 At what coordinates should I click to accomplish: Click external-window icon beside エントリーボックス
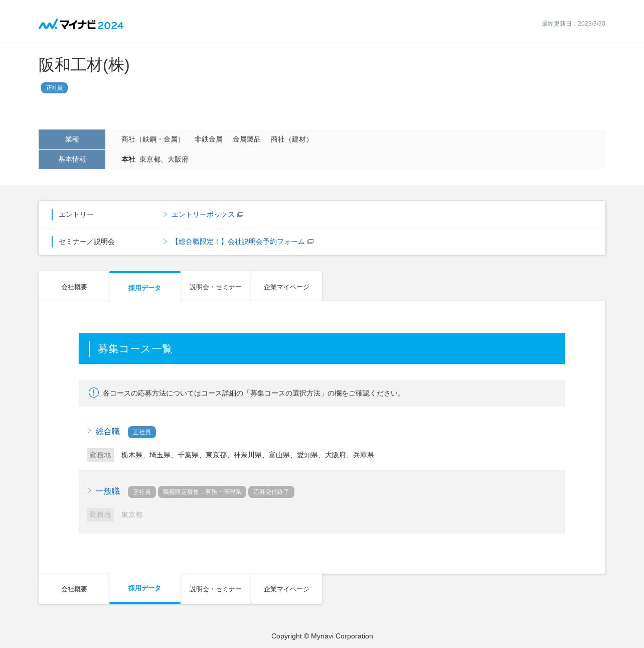pyautogui.click(x=240, y=215)
